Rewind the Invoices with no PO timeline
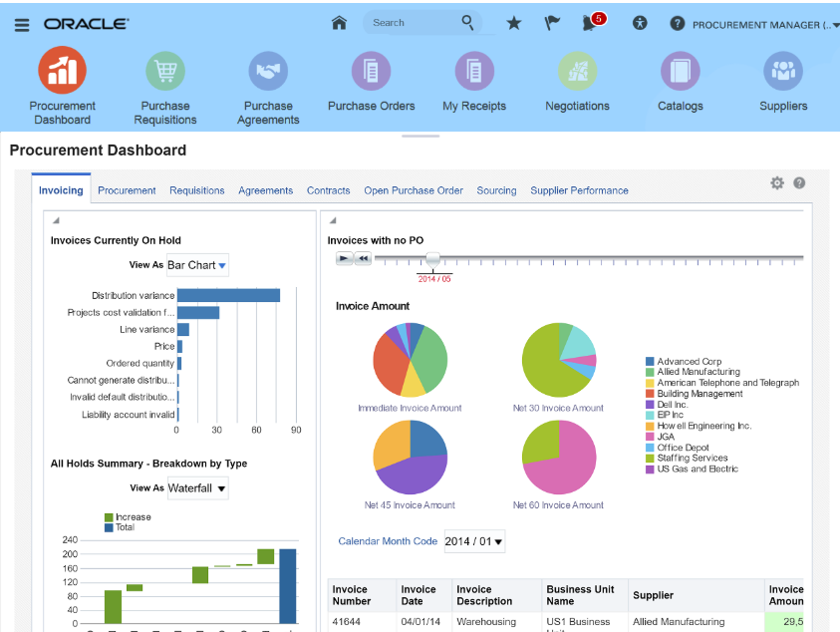 363,258
